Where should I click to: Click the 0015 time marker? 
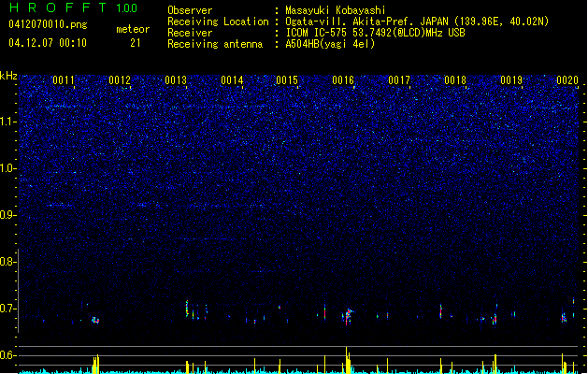(x=287, y=80)
